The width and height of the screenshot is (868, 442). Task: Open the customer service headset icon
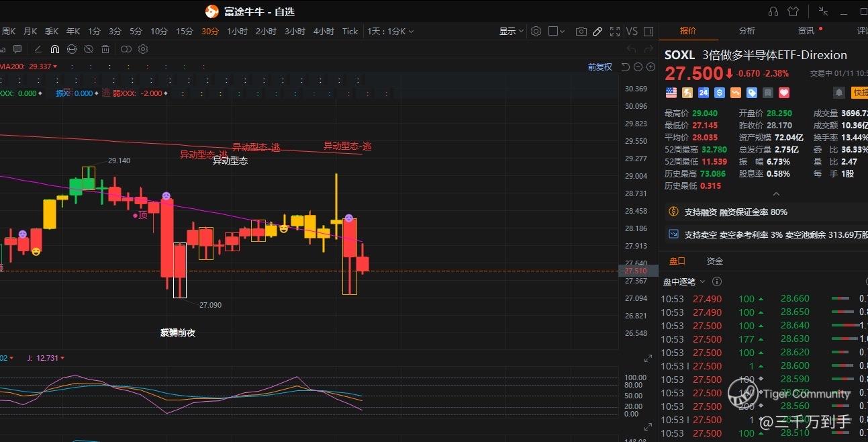[x=773, y=11]
